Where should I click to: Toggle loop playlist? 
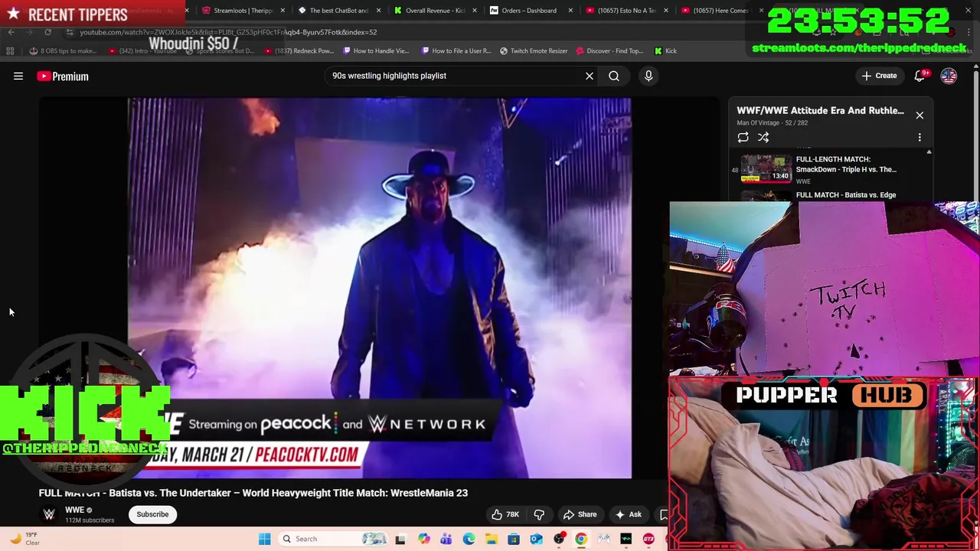click(743, 138)
